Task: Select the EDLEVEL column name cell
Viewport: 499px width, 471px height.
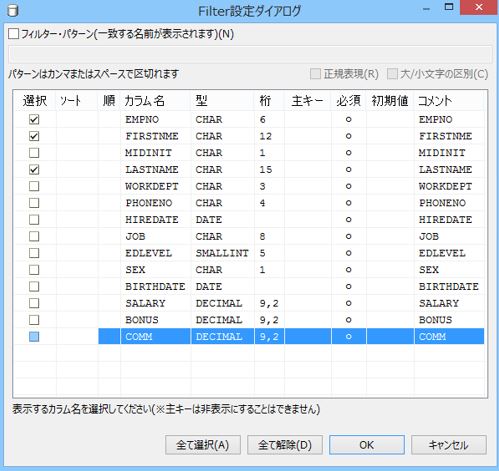Action: click(156, 253)
